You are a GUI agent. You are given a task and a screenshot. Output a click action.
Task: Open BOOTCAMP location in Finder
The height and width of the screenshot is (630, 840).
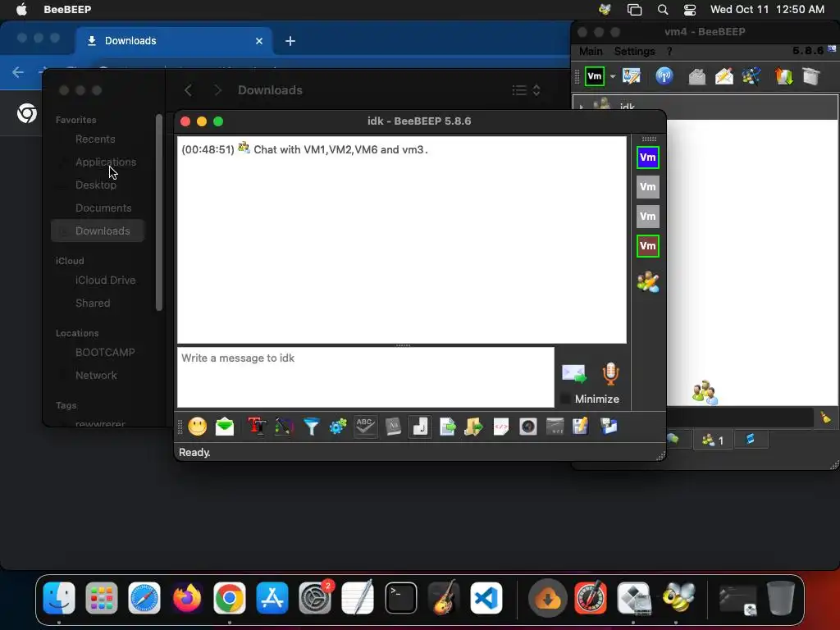point(105,353)
